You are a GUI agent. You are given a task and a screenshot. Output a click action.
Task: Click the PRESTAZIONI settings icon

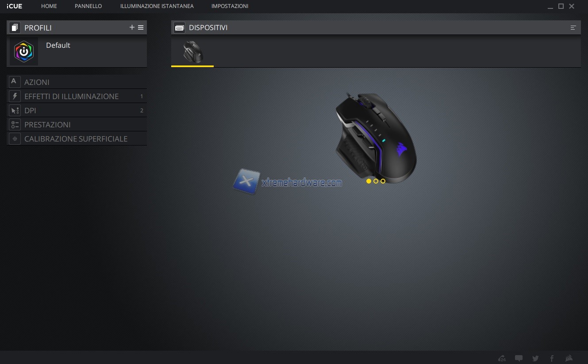[15, 125]
